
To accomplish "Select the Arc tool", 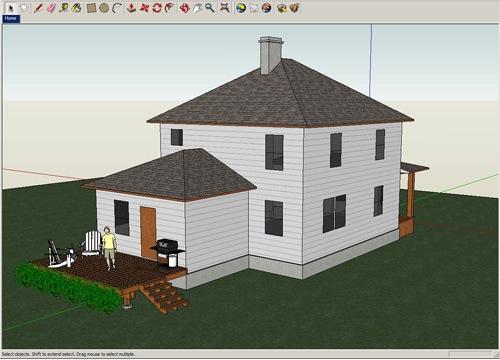I will tap(117, 8).
